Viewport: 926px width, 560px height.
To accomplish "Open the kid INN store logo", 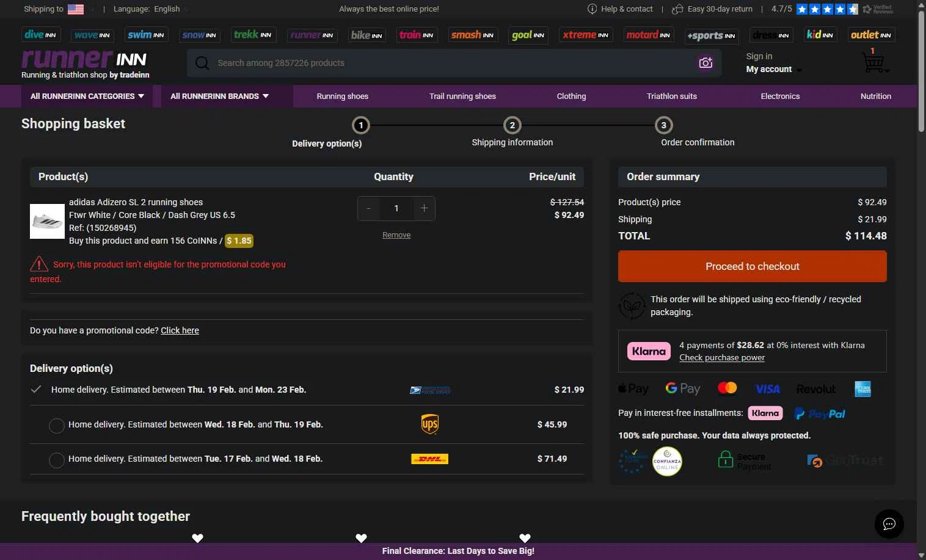I will [820, 35].
